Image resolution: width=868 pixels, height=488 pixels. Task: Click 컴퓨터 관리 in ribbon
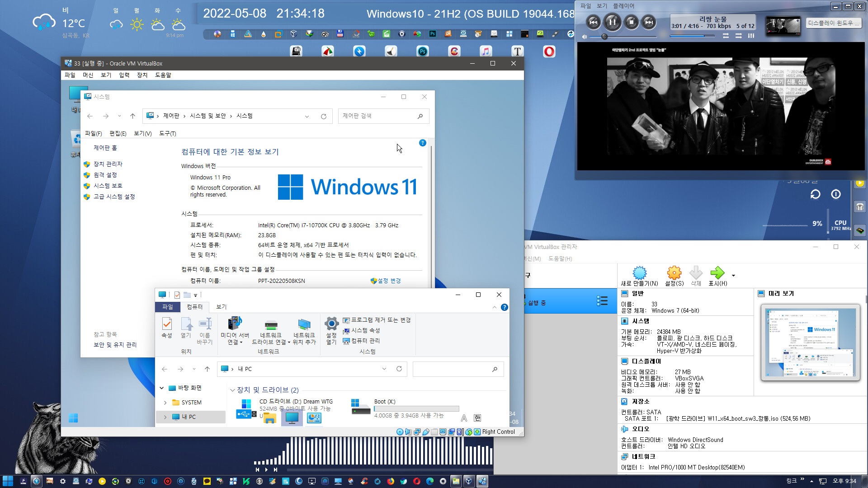(x=362, y=341)
